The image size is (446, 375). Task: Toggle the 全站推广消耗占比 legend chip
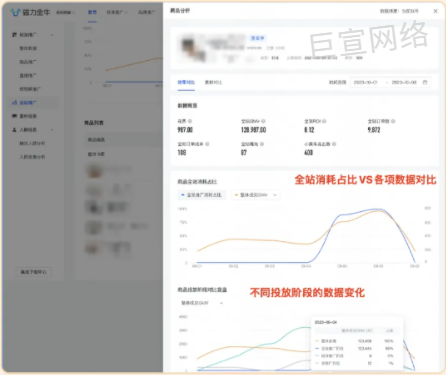click(x=202, y=195)
